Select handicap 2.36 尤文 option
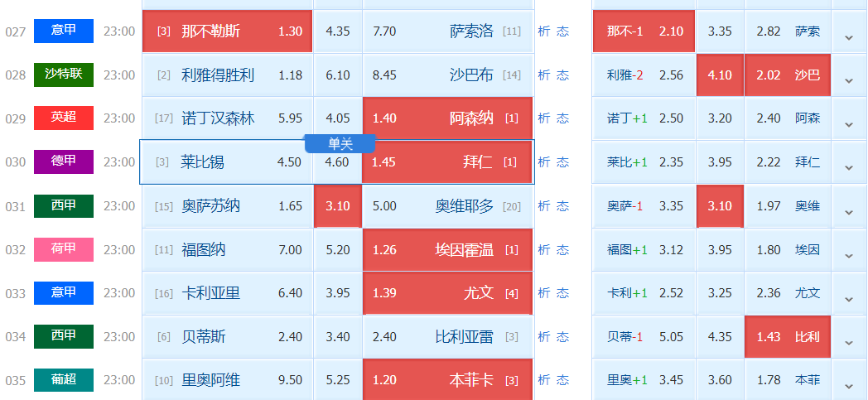This screenshot has width=868, height=400. [x=788, y=292]
